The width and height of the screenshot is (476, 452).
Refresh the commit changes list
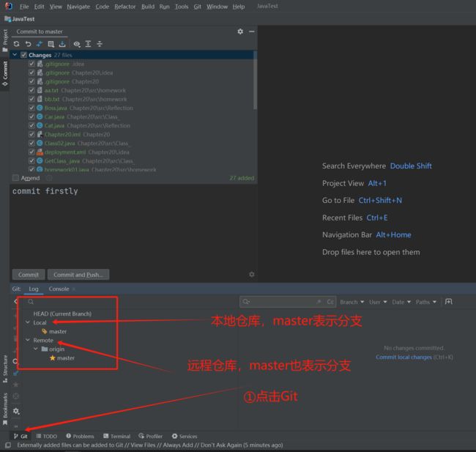click(16, 44)
